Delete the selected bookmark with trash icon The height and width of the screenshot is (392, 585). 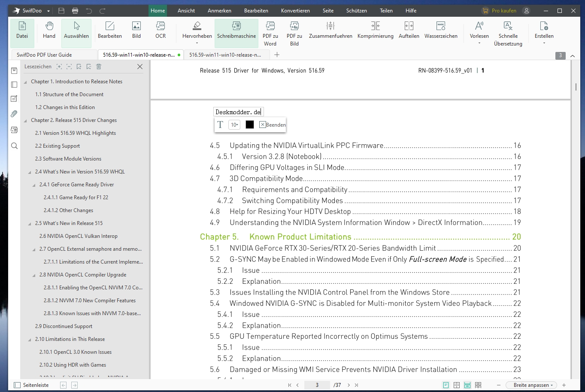point(99,67)
